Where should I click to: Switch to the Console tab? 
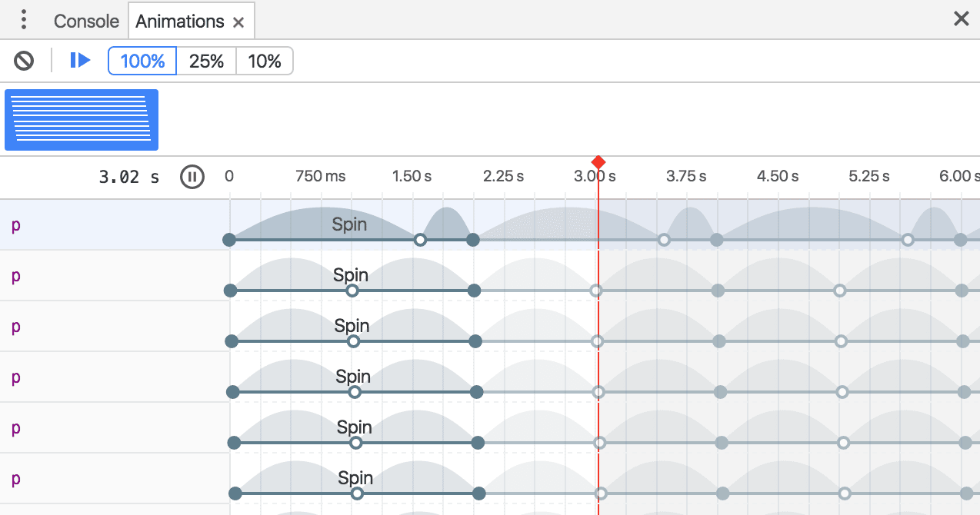[86, 22]
